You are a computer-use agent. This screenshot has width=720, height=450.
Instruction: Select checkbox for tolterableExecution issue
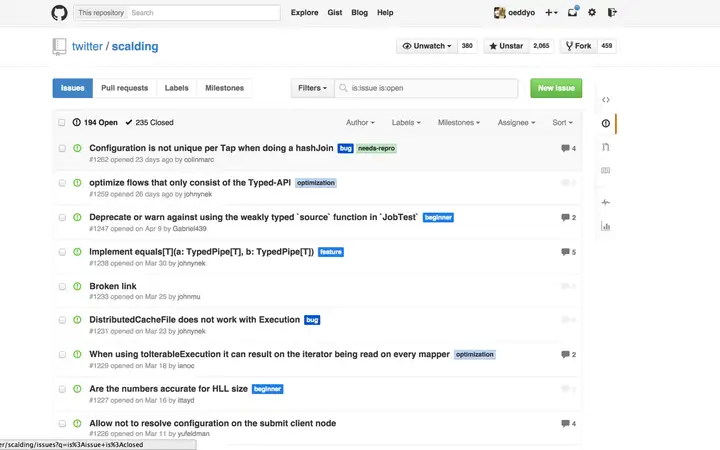click(62, 354)
